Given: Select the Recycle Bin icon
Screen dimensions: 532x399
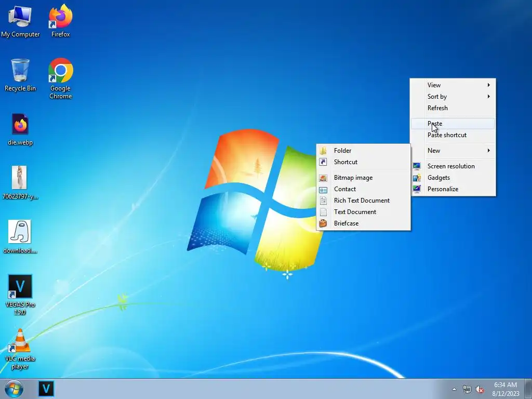Looking at the screenshot, I should click(20, 75).
